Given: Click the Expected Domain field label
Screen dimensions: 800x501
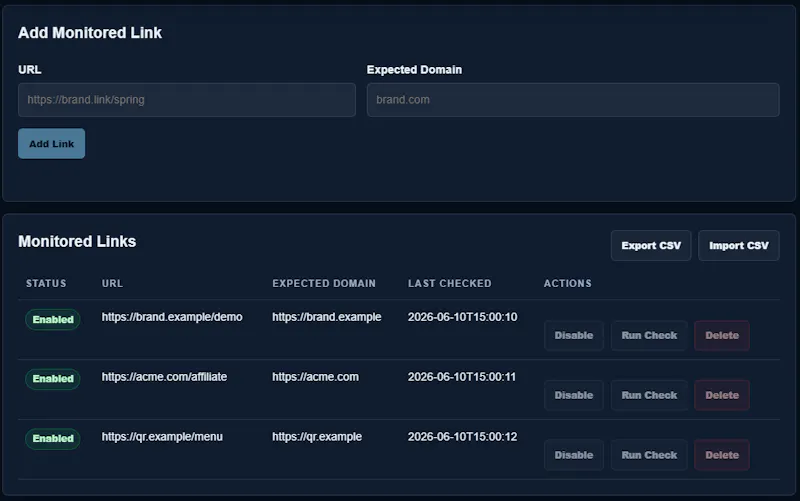Looking at the screenshot, I should [x=414, y=69].
